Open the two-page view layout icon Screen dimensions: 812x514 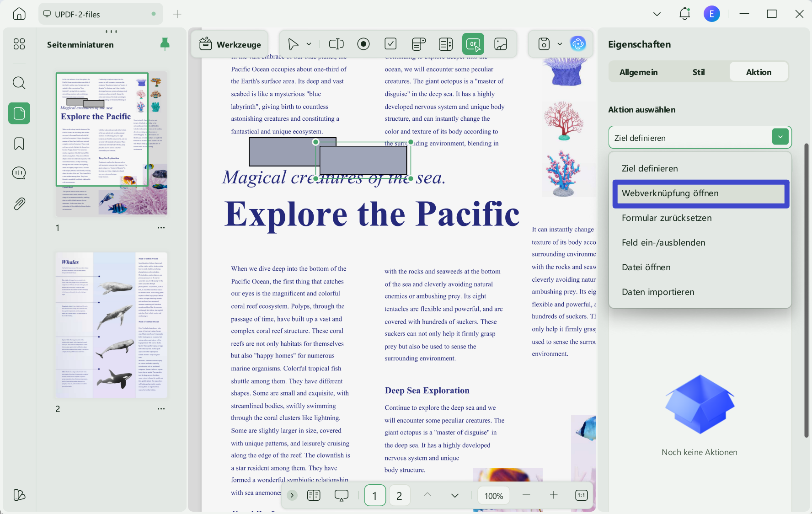(x=314, y=495)
